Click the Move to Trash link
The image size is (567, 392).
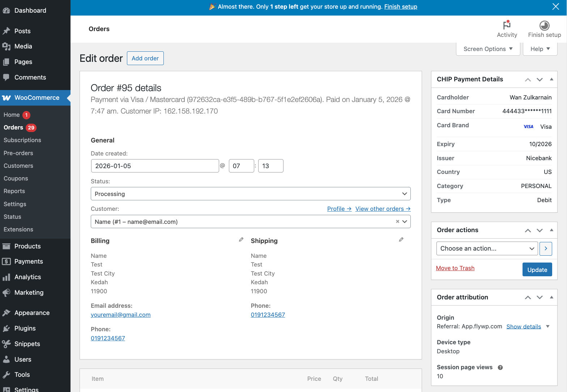click(455, 268)
